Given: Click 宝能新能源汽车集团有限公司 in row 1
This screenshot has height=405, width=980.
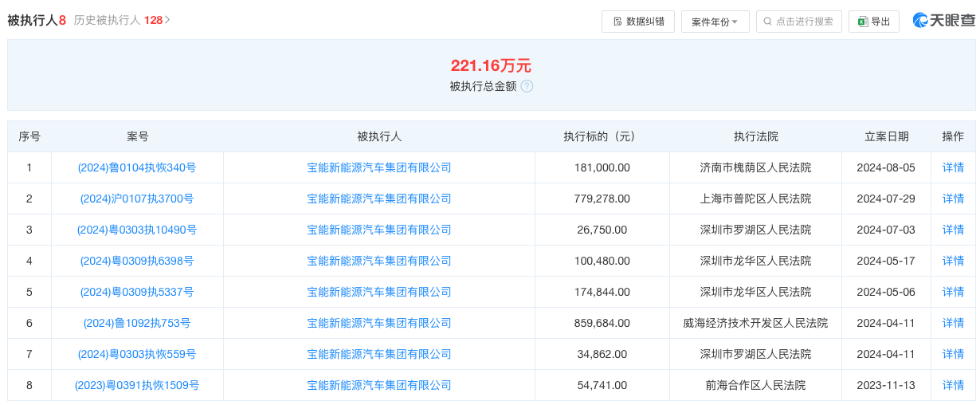Looking at the screenshot, I should coord(379,167).
